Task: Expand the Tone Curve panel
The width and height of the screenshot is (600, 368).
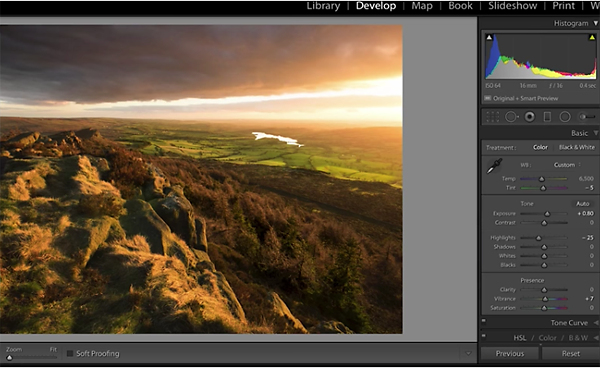Action: pyautogui.click(x=596, y=323)
